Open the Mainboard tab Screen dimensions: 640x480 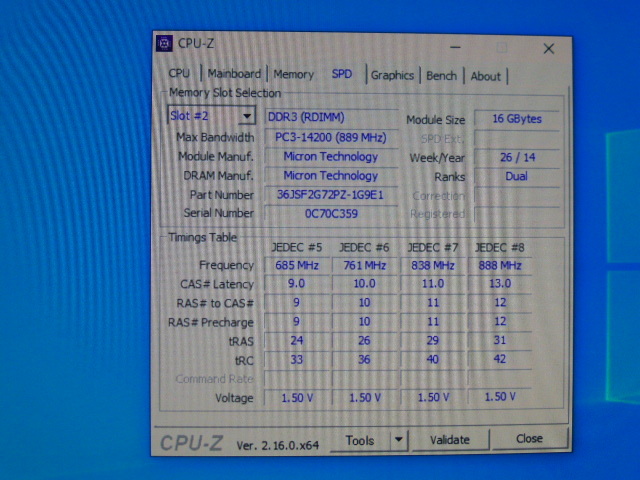pos(234,73)
